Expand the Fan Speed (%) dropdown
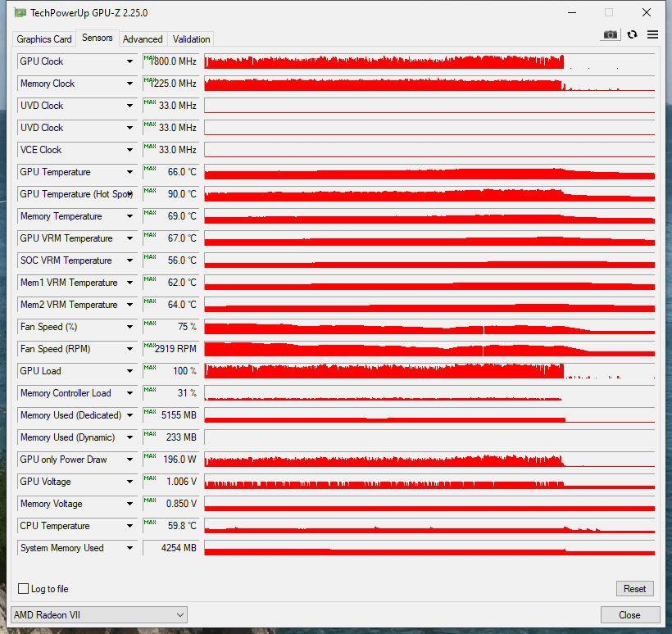This screenshot has width=672, height=634. click(129, 327)
